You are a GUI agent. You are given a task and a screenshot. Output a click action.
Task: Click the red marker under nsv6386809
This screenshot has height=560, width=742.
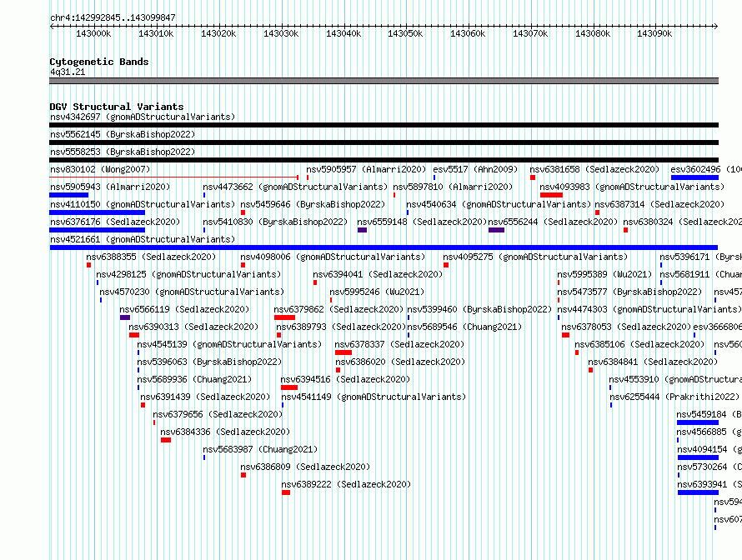point(243,475)
